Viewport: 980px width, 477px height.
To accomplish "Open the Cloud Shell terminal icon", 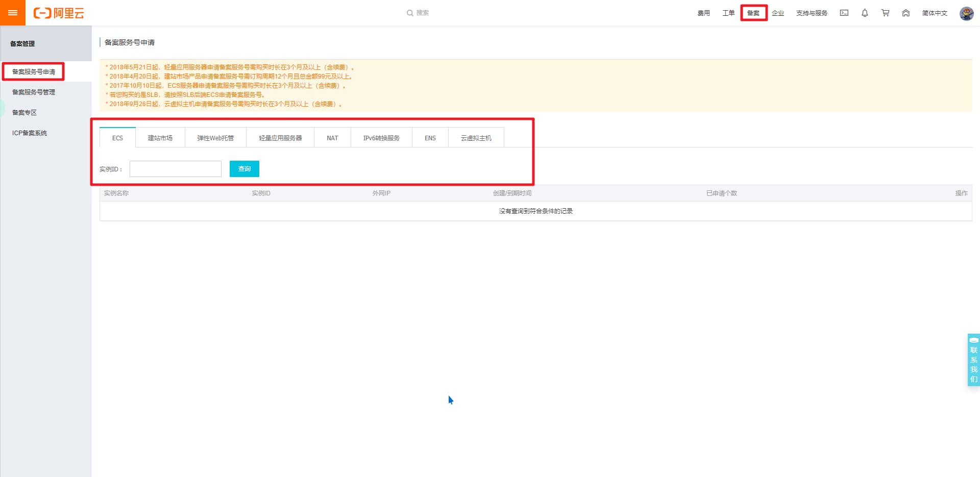I will tap(844, 13).
